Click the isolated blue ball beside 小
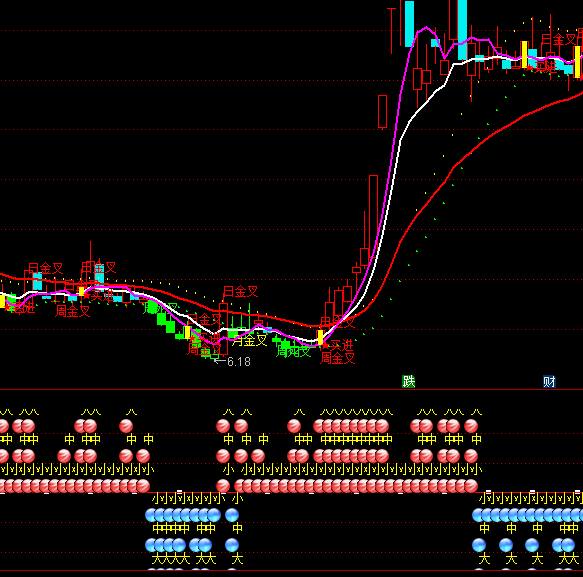Screen dimensions: 583x577 click(232, 515)
